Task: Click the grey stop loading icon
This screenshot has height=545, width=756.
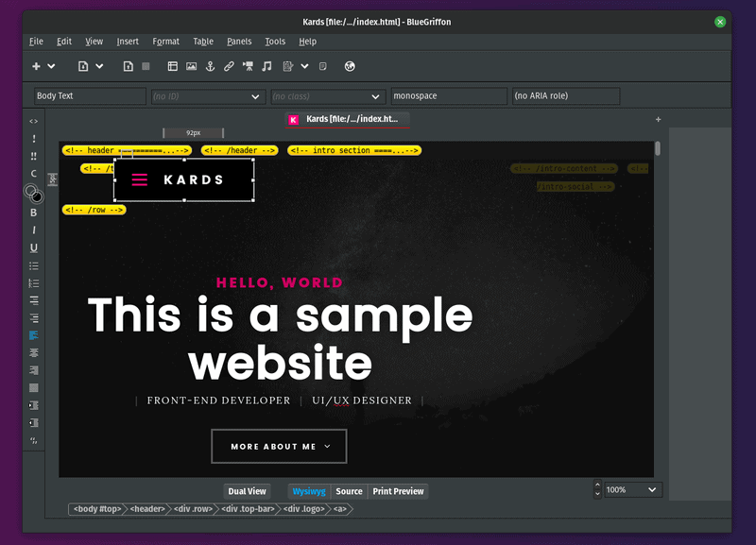Action: pyautogui.click(x=146, y=66)
